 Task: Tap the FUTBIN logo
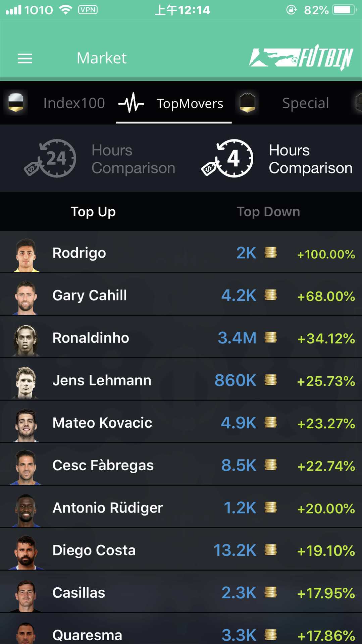click(301, 57)
